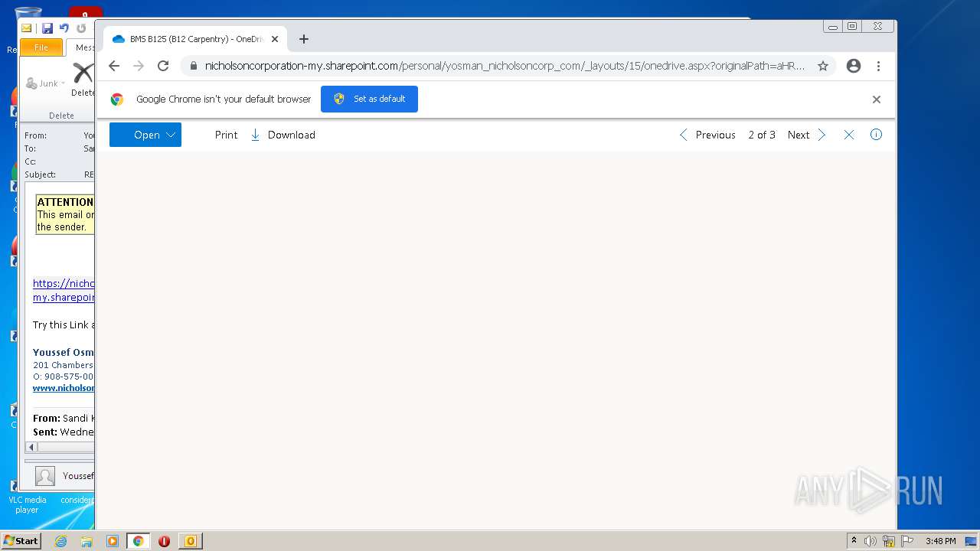Open File Explorer from taskbar
Image resolution: width=980 pixels, height=551 pixels.
click(87, 541)
